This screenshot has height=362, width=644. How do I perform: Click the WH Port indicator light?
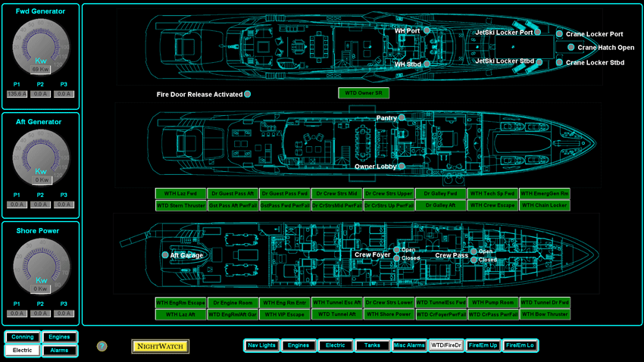click(x=427, y=31)
